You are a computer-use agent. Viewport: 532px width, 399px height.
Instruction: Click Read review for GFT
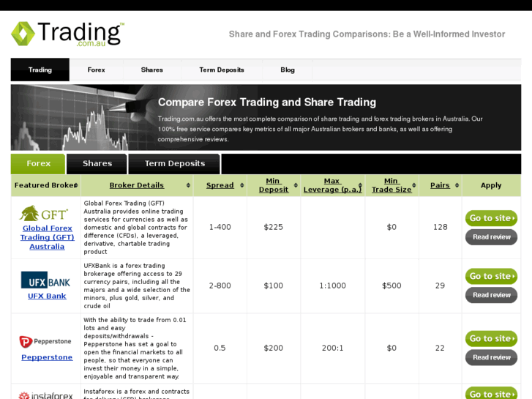click(x=491, y=237)
